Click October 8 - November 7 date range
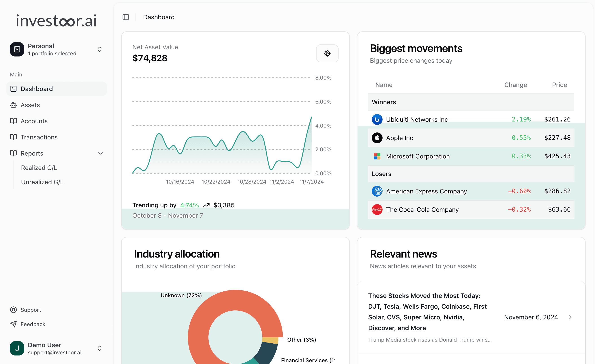The width and height of the screenshot is (595, 364). [168, 216]
